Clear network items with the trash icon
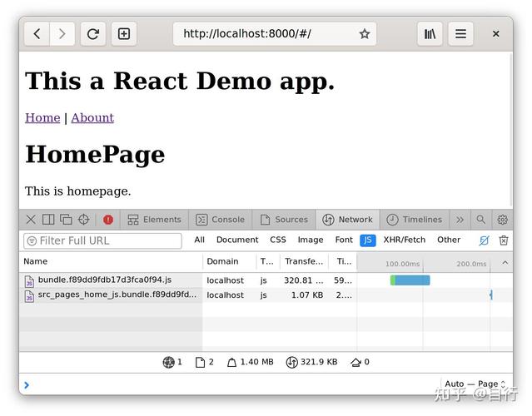The image size is (532, 416). [x=504, y=240]
